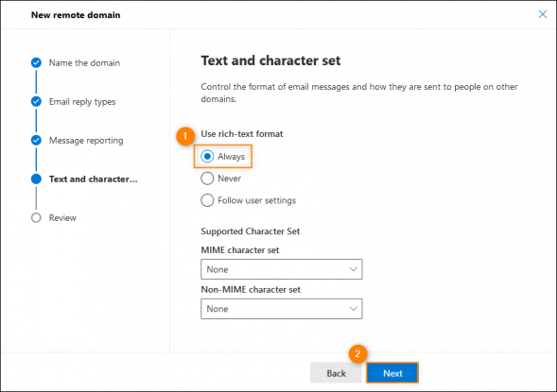Go Back to previous step

(336, 373)
